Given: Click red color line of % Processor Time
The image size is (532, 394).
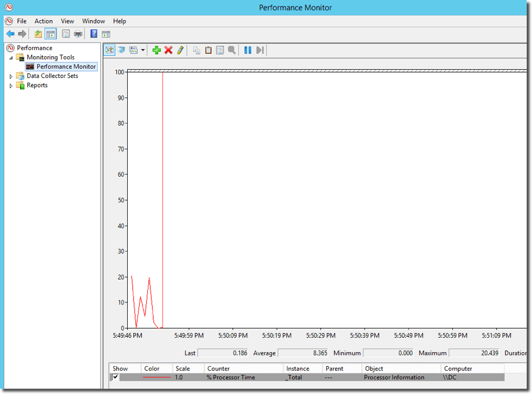Looking at the screenshot, I should [157, 377].
